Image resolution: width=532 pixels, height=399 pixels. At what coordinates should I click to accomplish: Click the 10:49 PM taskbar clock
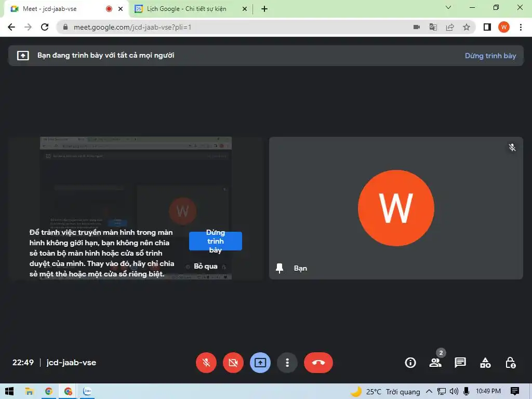[x=488, y=392]
